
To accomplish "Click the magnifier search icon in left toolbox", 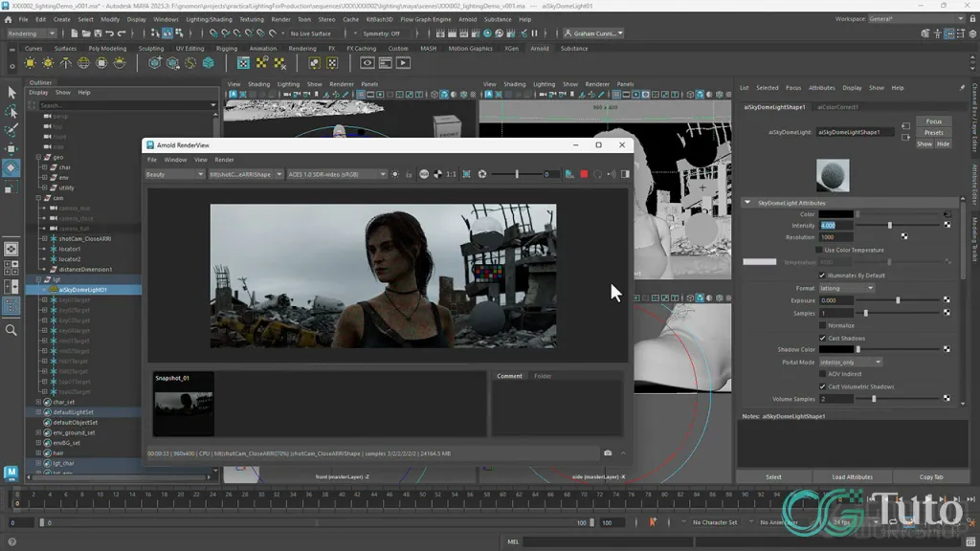I will tap(11, 330).
